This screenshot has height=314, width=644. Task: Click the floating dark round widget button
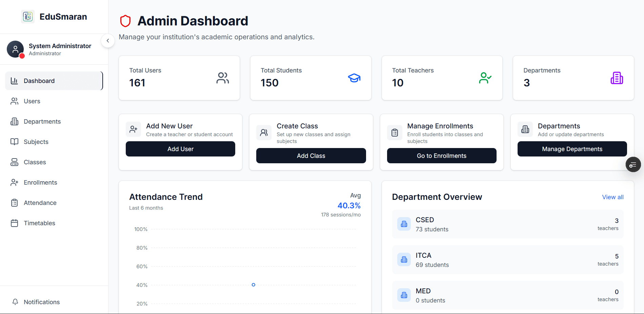tap(633, 165)
